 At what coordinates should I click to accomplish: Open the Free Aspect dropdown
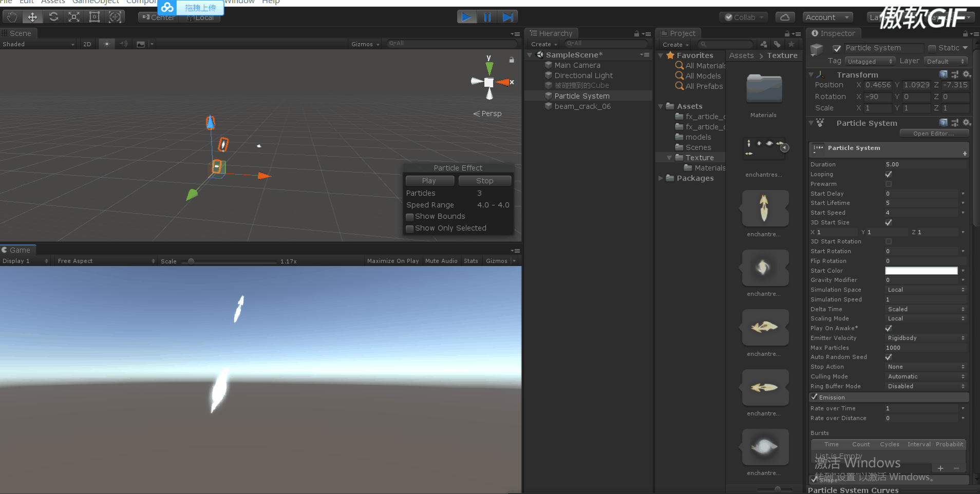pos(106,261)
